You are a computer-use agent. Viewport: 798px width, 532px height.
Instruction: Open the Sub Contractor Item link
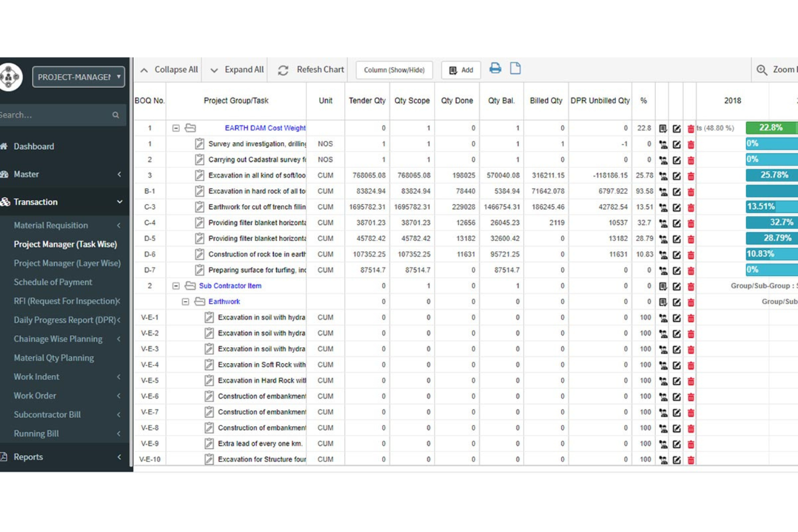click(x=230, y=286)
